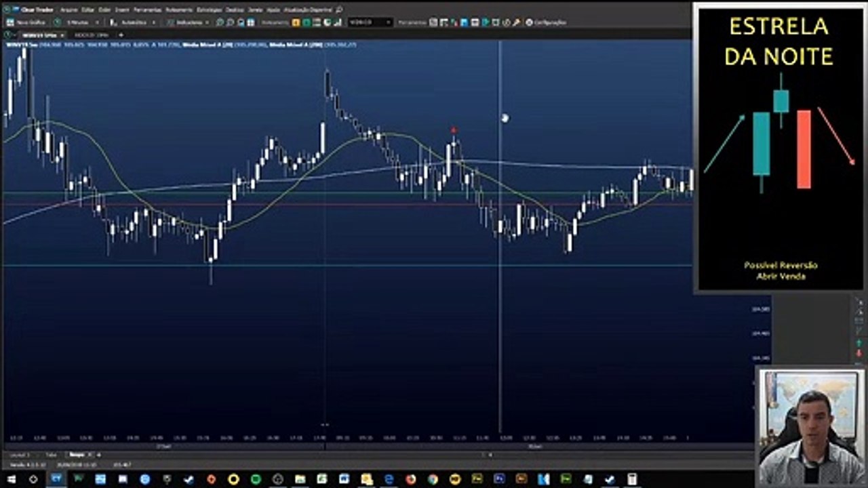Open the Ajuda menu
The width and height of the screenshot is (868, 488).
(x=273, y=10)
